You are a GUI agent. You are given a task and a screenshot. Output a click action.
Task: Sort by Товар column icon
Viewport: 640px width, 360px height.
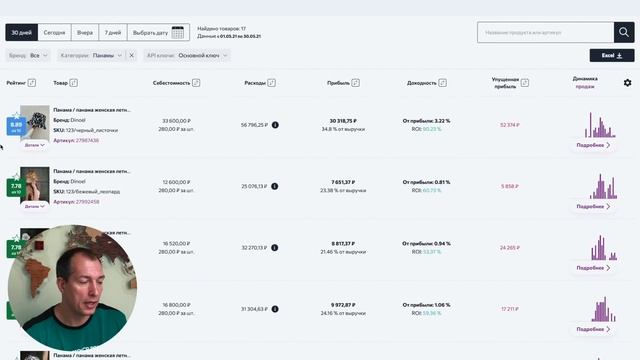point(73,83)
